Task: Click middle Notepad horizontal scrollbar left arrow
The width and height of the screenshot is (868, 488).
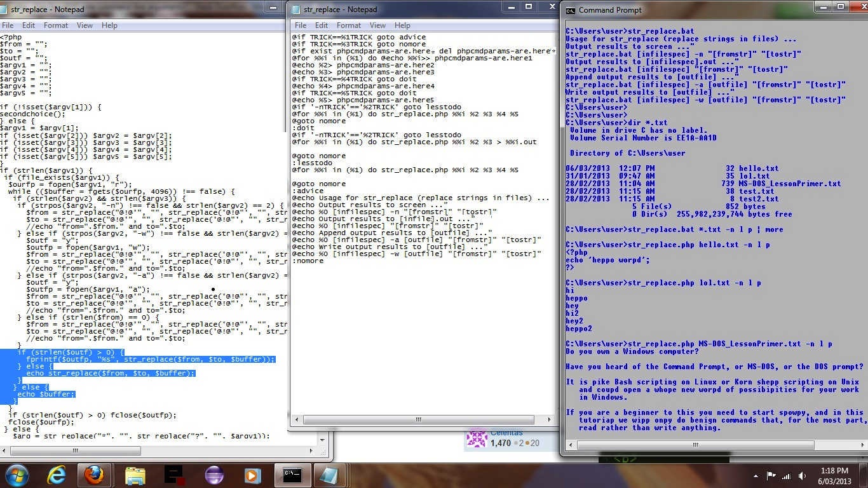Action: [297, 419]
